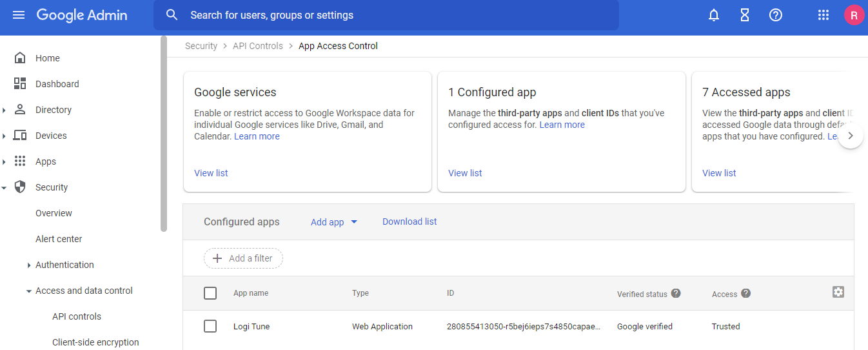Open Dashboard in sidebar
The width and height of the screenshot is (868, 350).
coord(57,84)
